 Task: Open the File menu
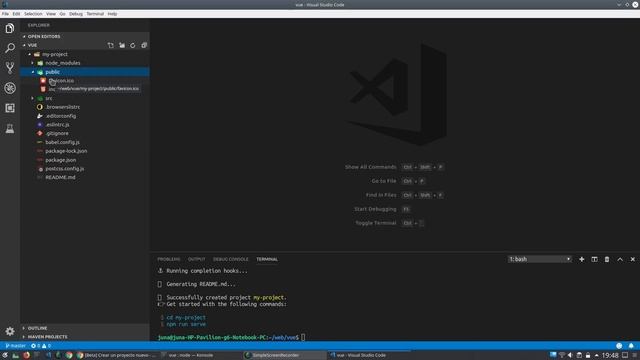pyautogui.click(x=5, y=14)
